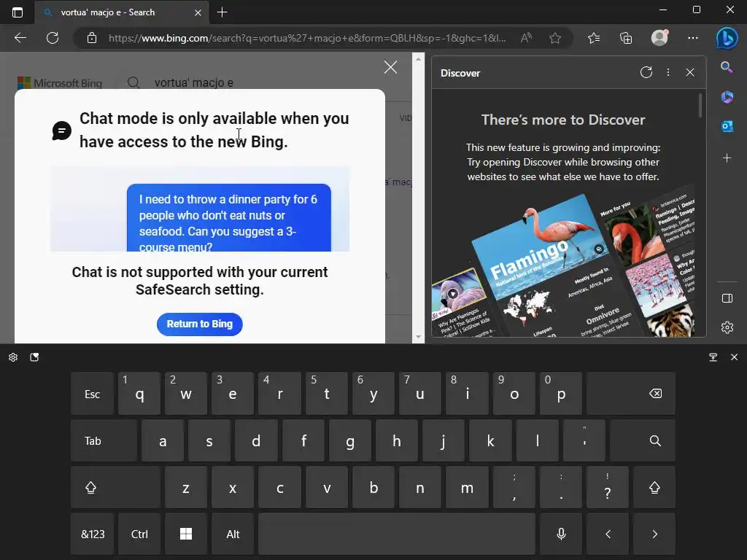This screenshot has width=747, height=560.
Task: Add a site to the sidebar
Action: click(727, 157)
